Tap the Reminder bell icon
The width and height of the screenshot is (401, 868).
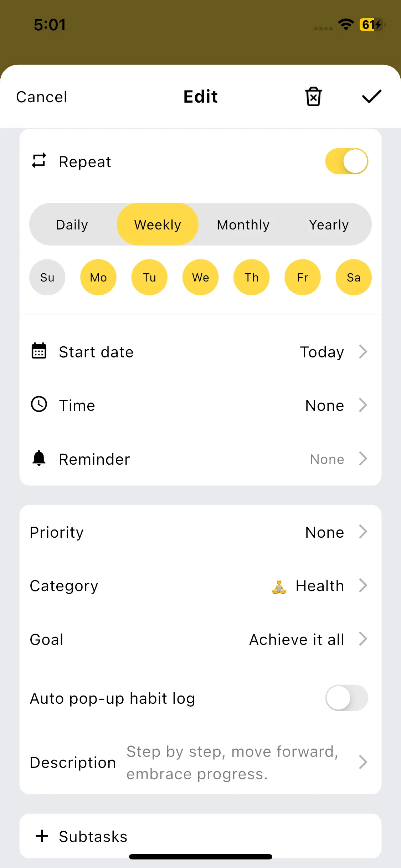point(39,458)
